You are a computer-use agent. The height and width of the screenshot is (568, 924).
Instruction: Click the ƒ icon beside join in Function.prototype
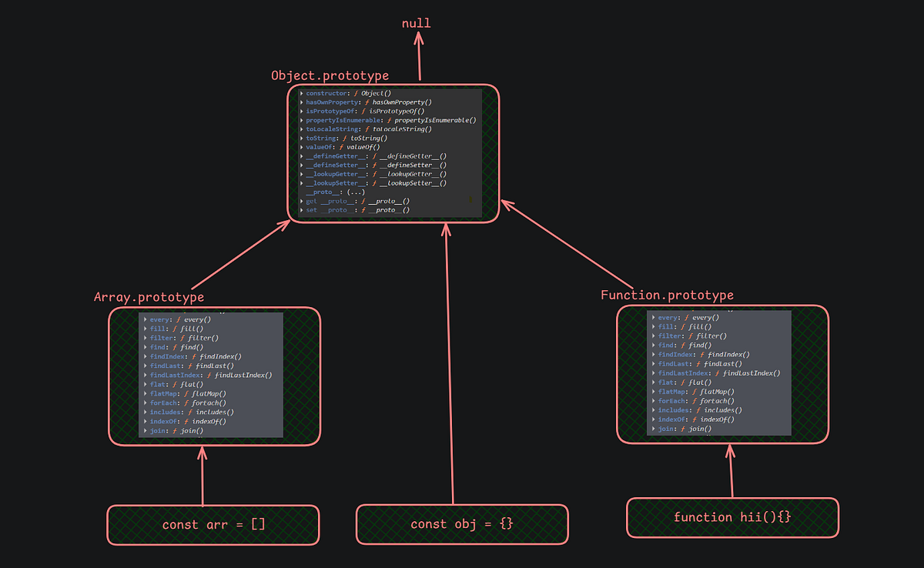click(x=682, y=429)
